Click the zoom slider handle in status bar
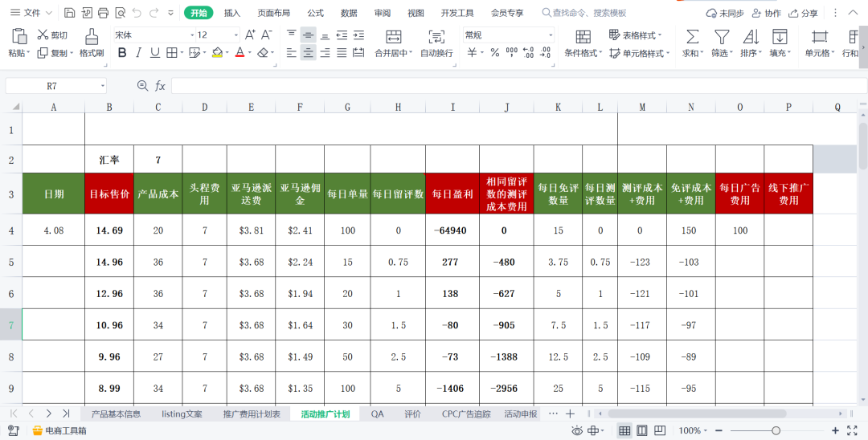The width and height of the screenshot is (868, 440). (x=776, y=431)
